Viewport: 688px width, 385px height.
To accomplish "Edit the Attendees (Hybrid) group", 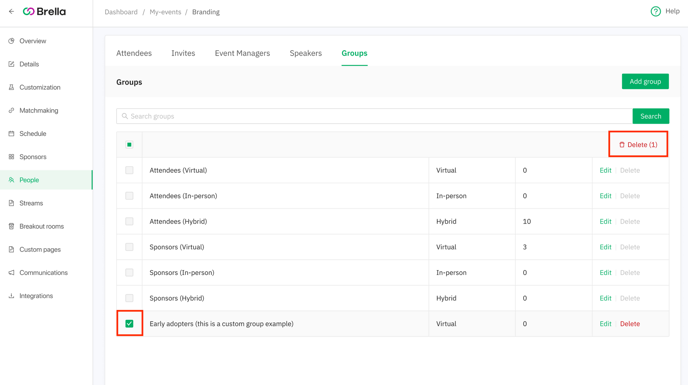I will [x=605, y=221].
